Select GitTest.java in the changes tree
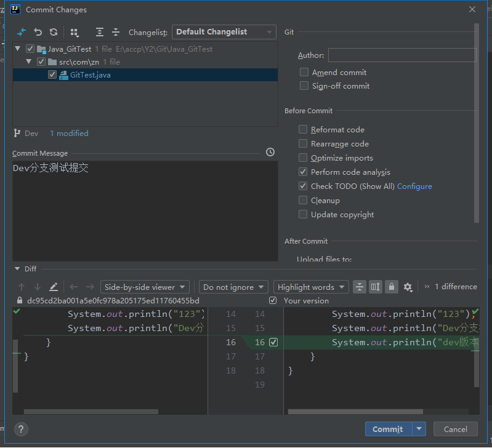Viewport: 492px width, 448px height. [x=90, y=75]
